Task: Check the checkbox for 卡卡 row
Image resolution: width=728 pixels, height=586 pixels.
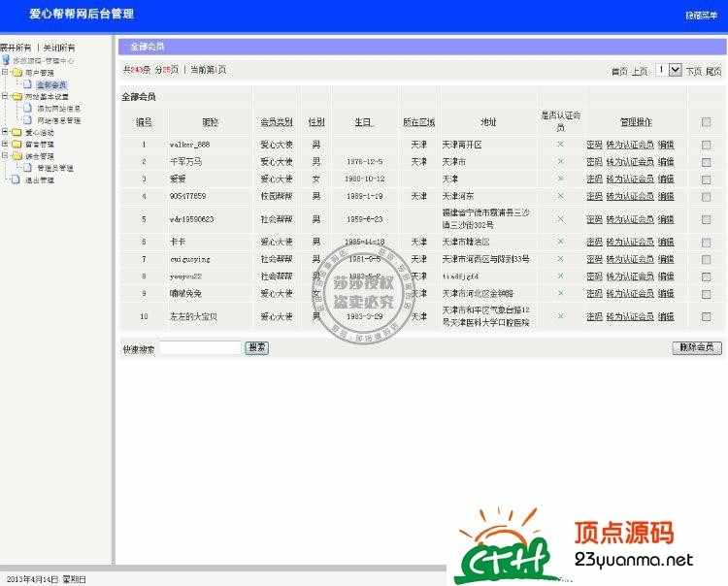Action: [706, 243]
